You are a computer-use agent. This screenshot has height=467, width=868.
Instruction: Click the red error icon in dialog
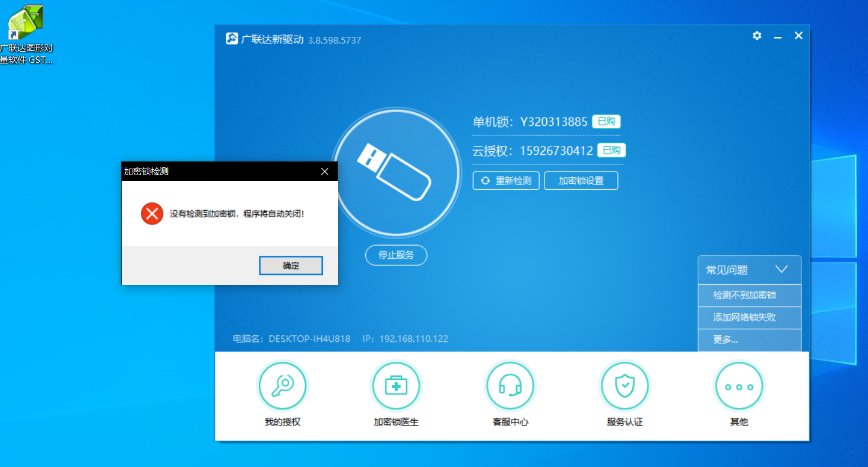tap(152, 213)
